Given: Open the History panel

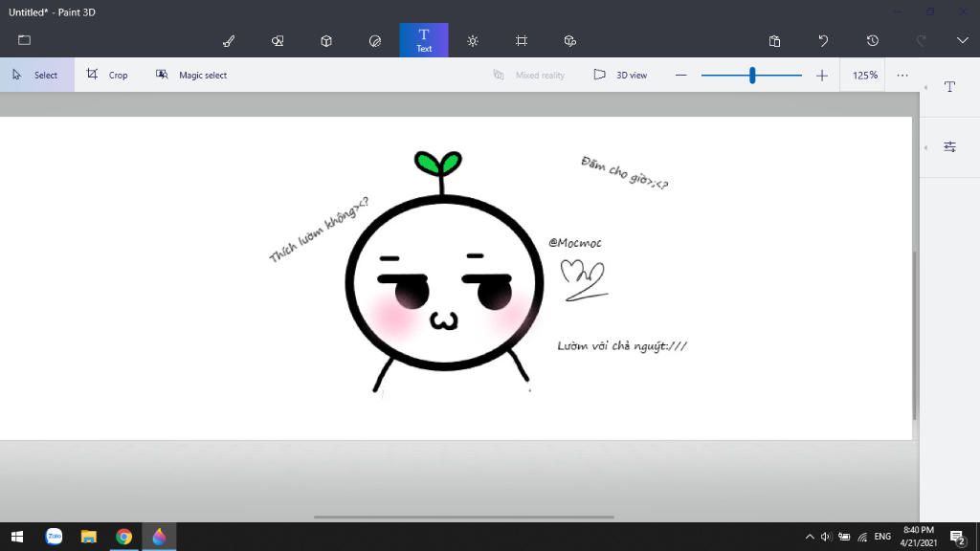Looking at the screenshot, I should click(x=873, y=41).
